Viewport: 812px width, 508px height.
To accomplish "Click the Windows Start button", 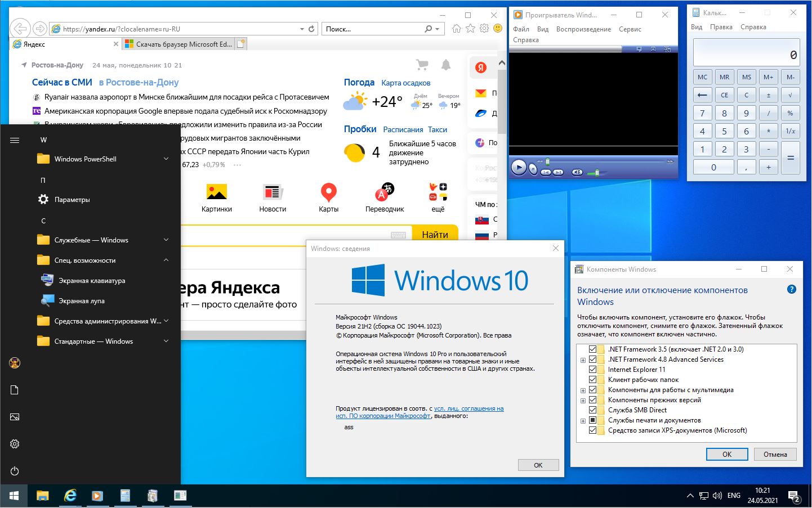I will [x=14, y=496].
